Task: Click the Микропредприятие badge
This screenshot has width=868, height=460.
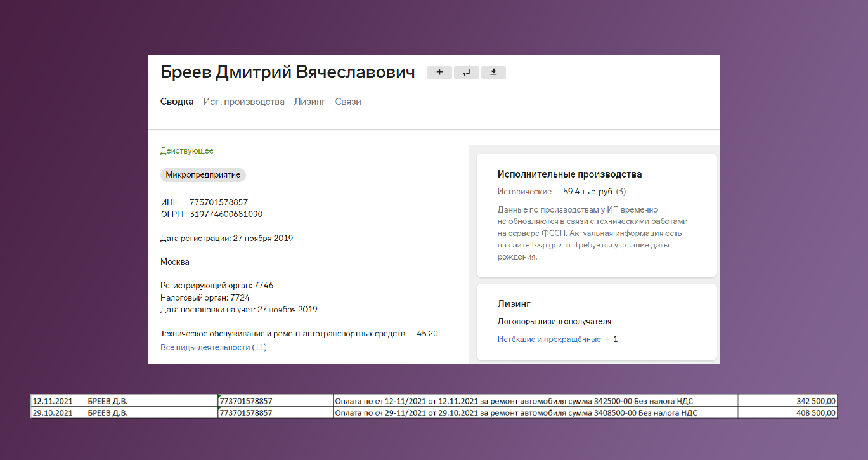Action: click(203, 175)
